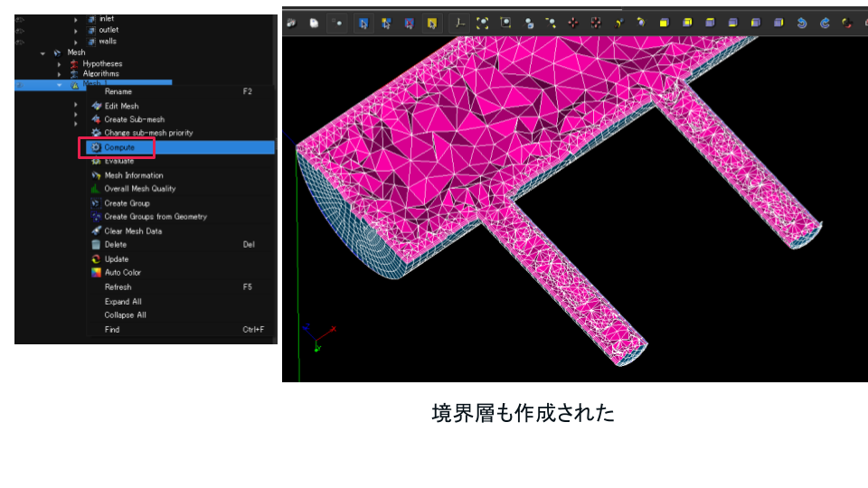The width and height of the screenshot is (868, 488).
Task: Collapse the Mesh tree node
Action: pos(43,53)
